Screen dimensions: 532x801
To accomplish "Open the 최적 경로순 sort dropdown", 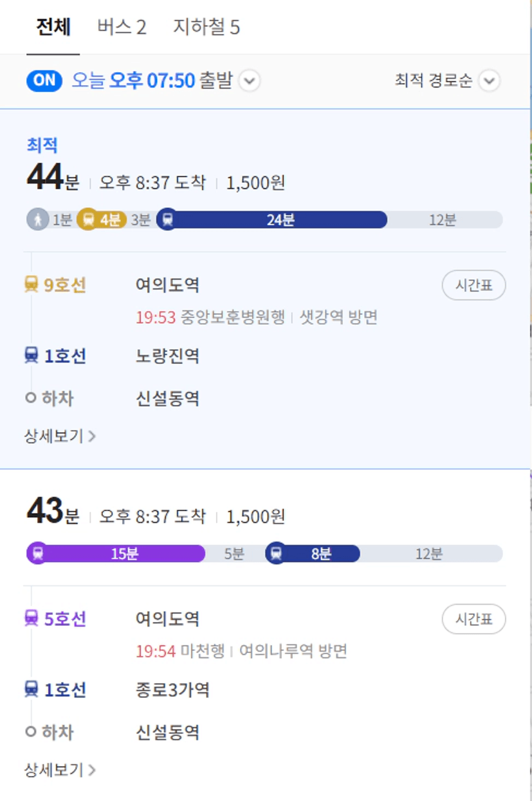I will click(x=447, y=80).
